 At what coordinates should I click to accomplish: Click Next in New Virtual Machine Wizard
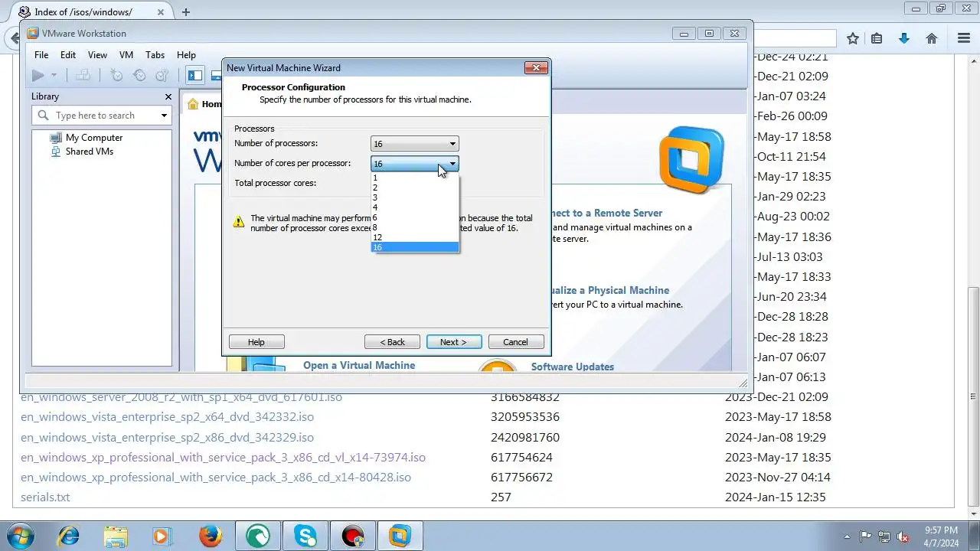[x=454, y=342]
